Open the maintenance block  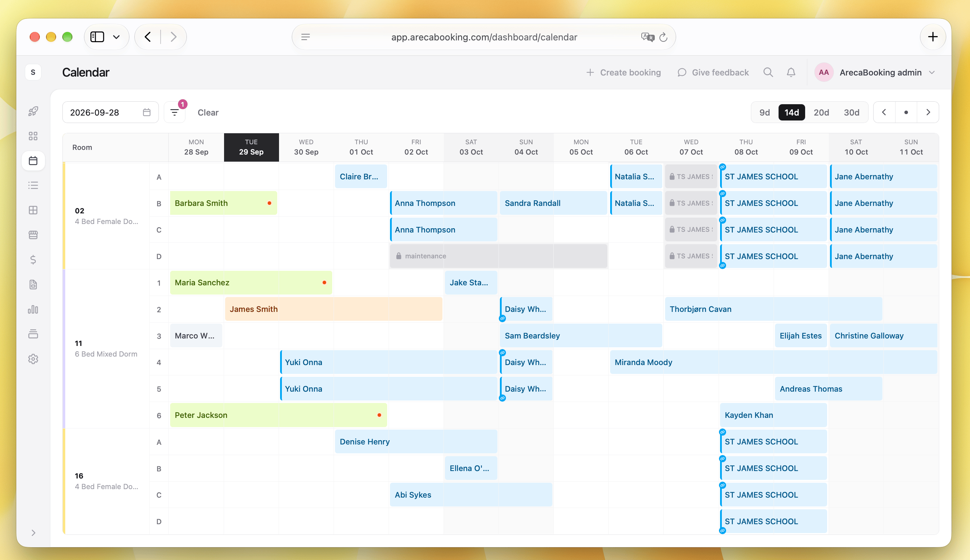coord(498,256)
